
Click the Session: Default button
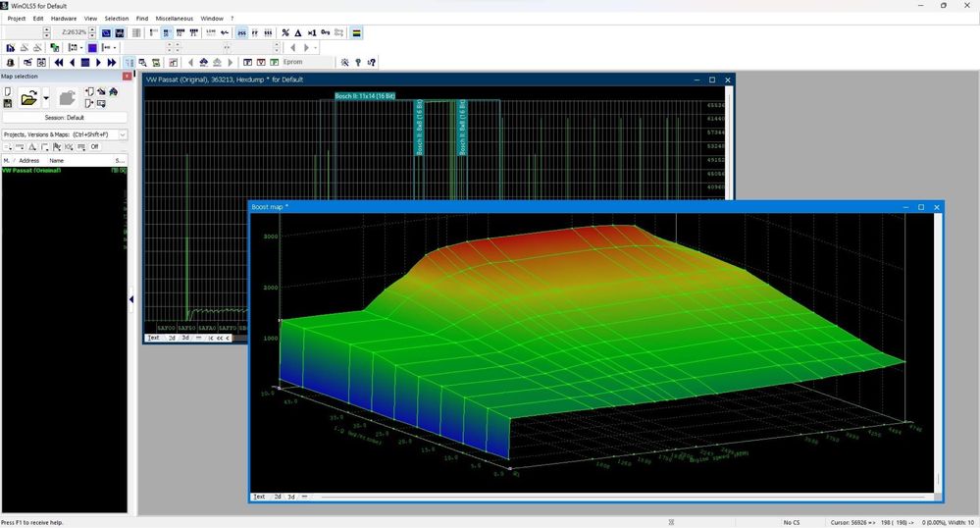pyautogui.click(x=65, y=118)
